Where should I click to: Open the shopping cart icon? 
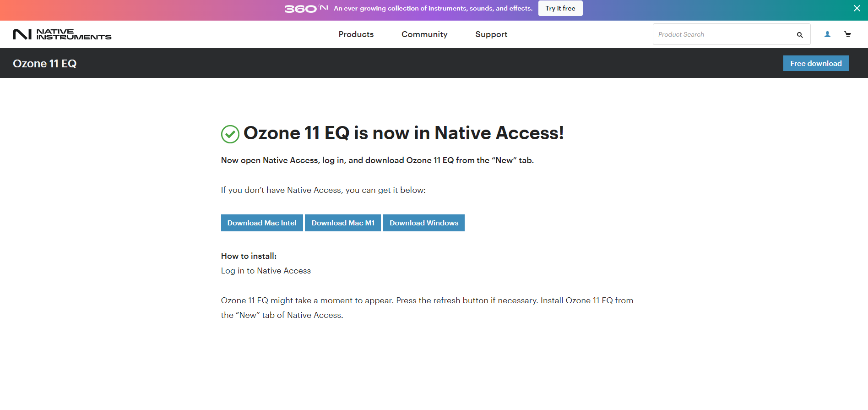point(847,34)
